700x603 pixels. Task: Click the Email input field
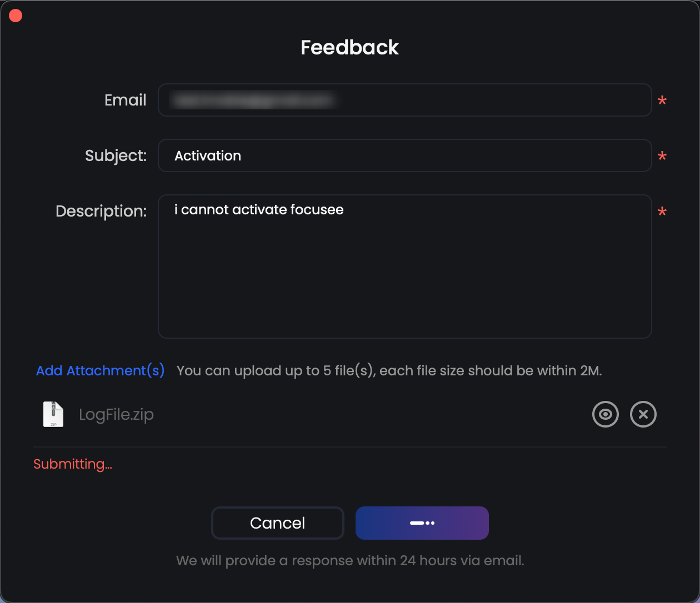(x=404, y=100)
